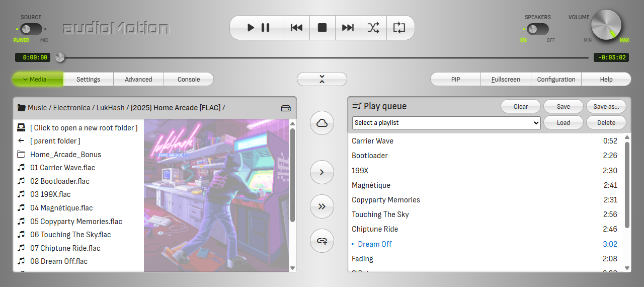Skip to the previous track
This screenshot has width=644, height=287.
tap(296, 28)
